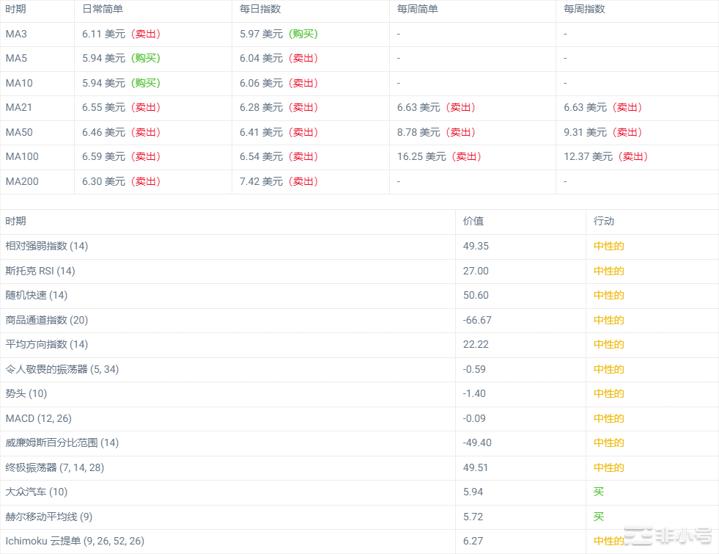Viewport: 719px width, 554px height.
Task: Select MA100 weekly exponential value 12.37 美元
Action: [588, 156]
